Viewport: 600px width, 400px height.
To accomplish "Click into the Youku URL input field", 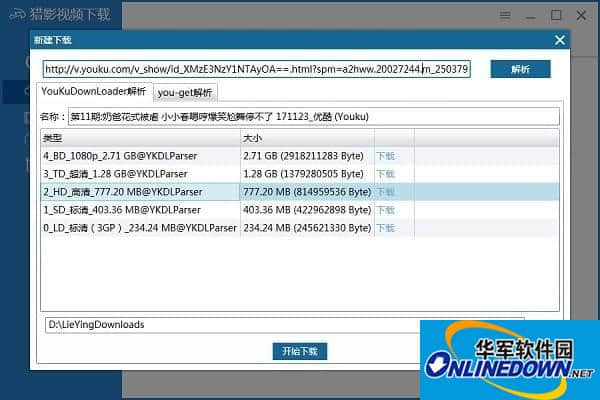I will [x=255, y=69].
